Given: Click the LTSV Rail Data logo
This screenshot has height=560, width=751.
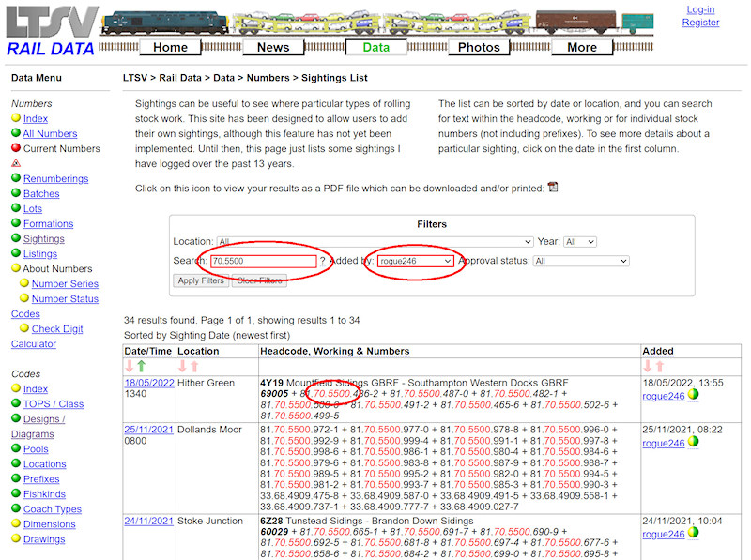Looking at the screenshot, I should (45, 28).
